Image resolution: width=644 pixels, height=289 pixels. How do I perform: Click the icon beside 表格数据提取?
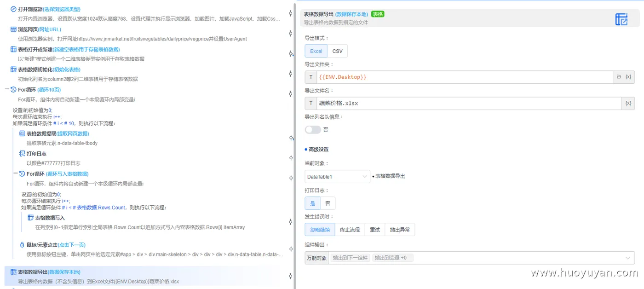coord(22,133)
